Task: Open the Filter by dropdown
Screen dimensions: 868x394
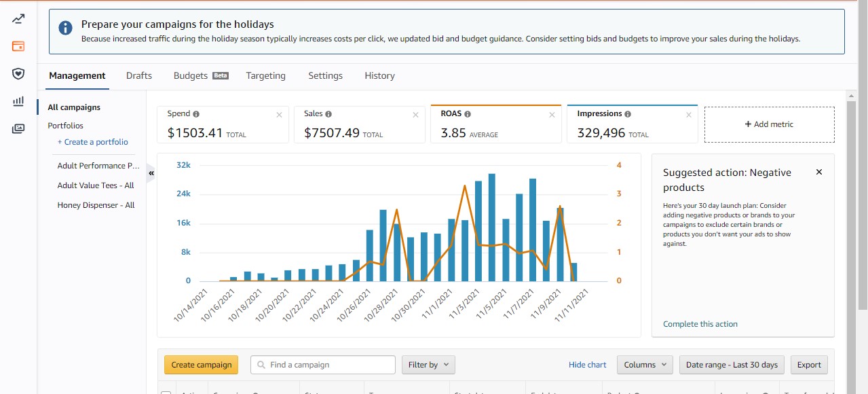Action: (x=428, y=365)
